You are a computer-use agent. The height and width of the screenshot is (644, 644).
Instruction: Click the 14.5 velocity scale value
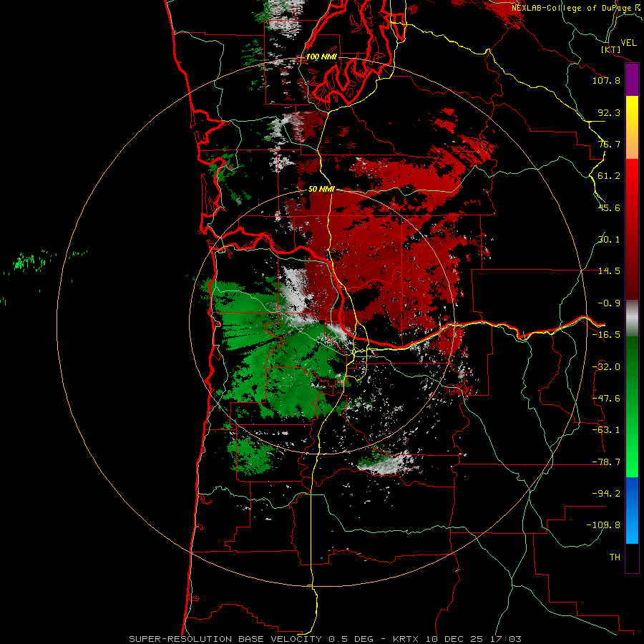609,271
